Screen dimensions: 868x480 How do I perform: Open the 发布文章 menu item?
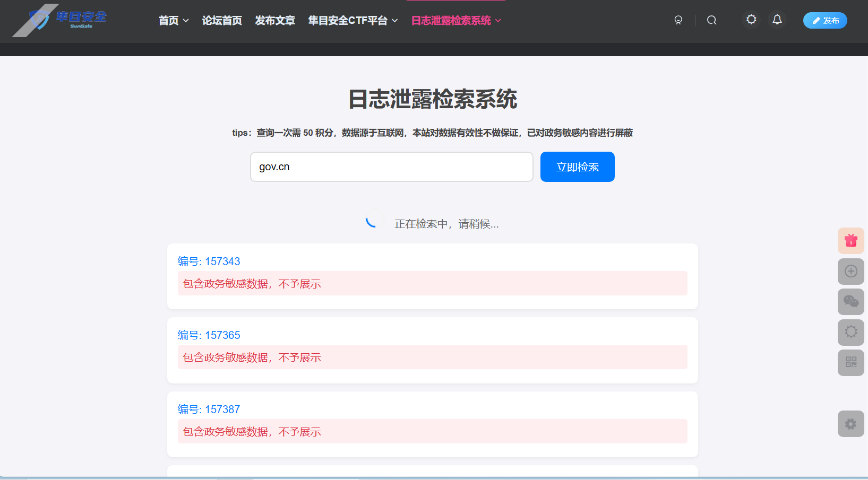[275, 20]
